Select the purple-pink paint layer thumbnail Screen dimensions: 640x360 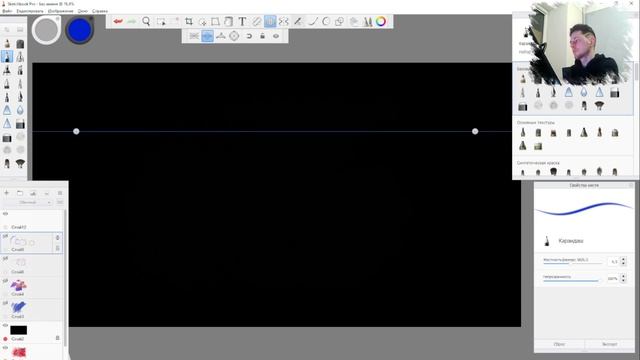pos(18,285)
